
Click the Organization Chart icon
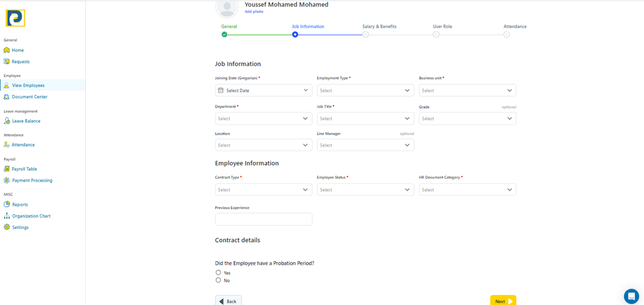7,216
